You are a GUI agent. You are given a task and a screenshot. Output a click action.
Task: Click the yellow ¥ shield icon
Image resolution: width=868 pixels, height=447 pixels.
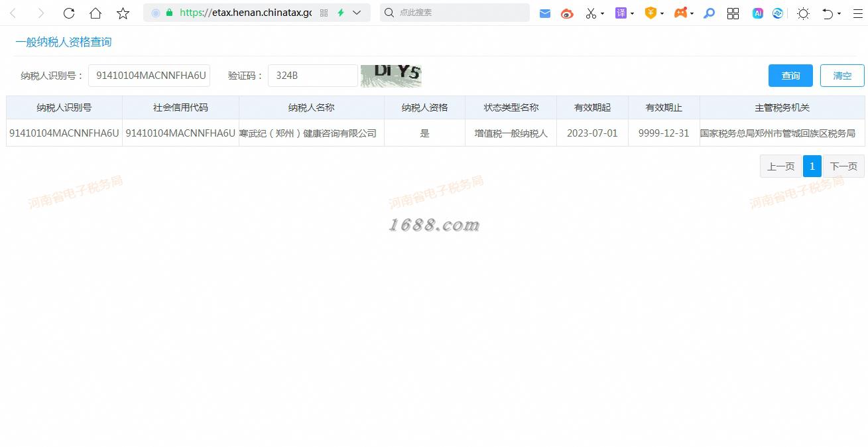click(x=651, y=13)
